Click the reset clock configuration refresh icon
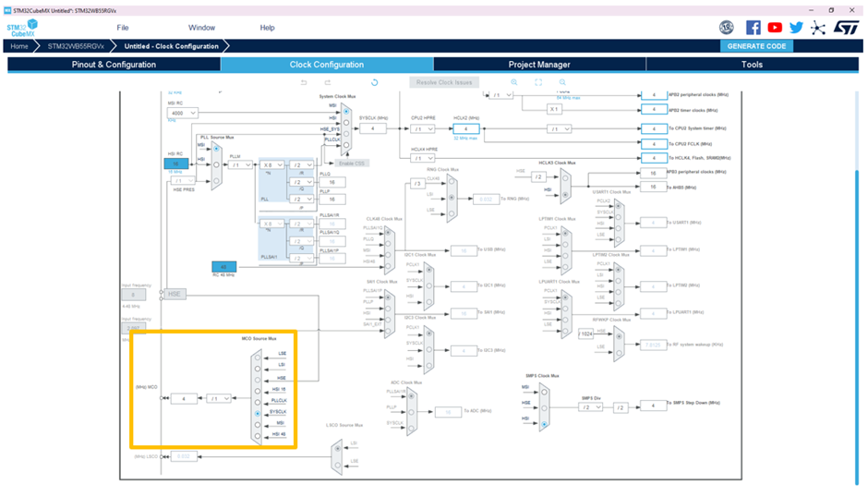868x497 pixels. [374, 82]
